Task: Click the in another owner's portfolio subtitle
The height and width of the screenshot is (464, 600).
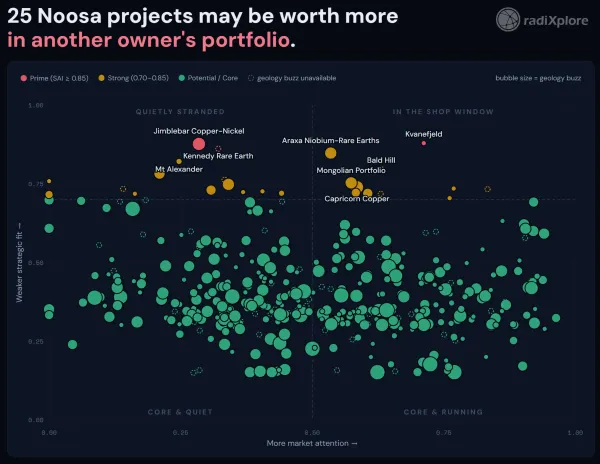Action: coord(151,40)
